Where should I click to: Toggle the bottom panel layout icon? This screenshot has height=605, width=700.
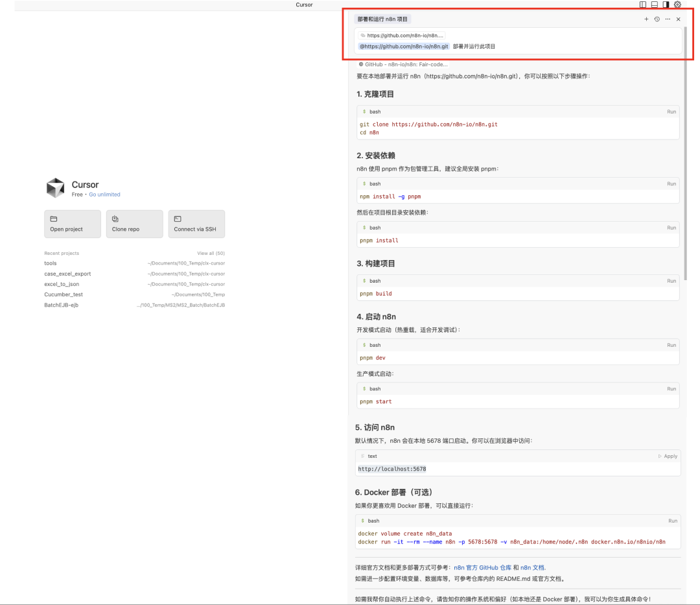click(655, 5)
